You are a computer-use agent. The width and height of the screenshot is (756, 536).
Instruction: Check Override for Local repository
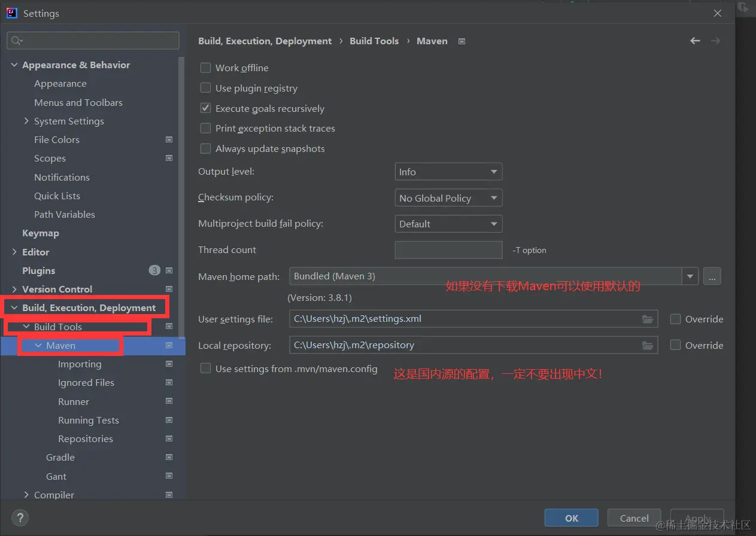675,345
